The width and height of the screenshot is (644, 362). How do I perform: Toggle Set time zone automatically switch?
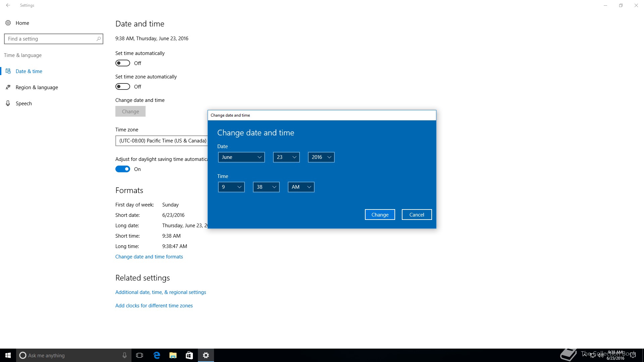click(x=123, y=86)
